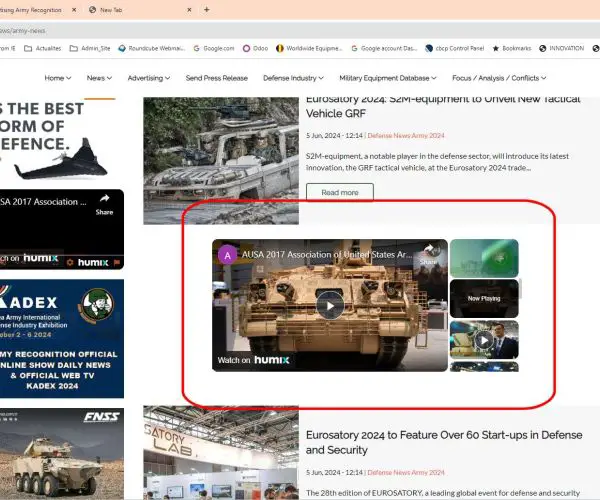Click Share icon on main video

(x=429, y=254)
